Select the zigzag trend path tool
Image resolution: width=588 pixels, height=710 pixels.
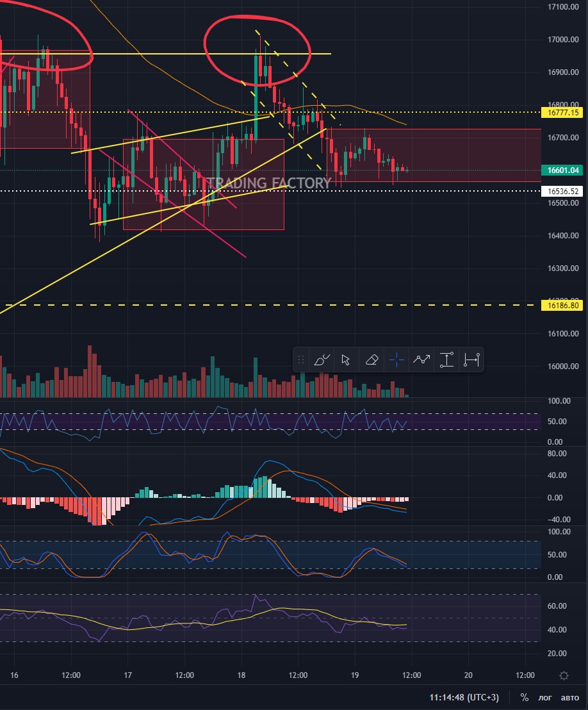pos(421,360)
